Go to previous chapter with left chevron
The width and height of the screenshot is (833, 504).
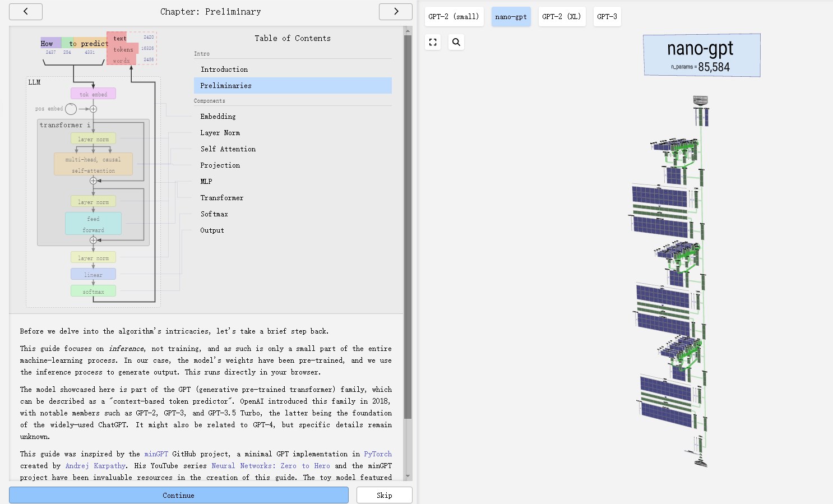(x=26, y=11)
